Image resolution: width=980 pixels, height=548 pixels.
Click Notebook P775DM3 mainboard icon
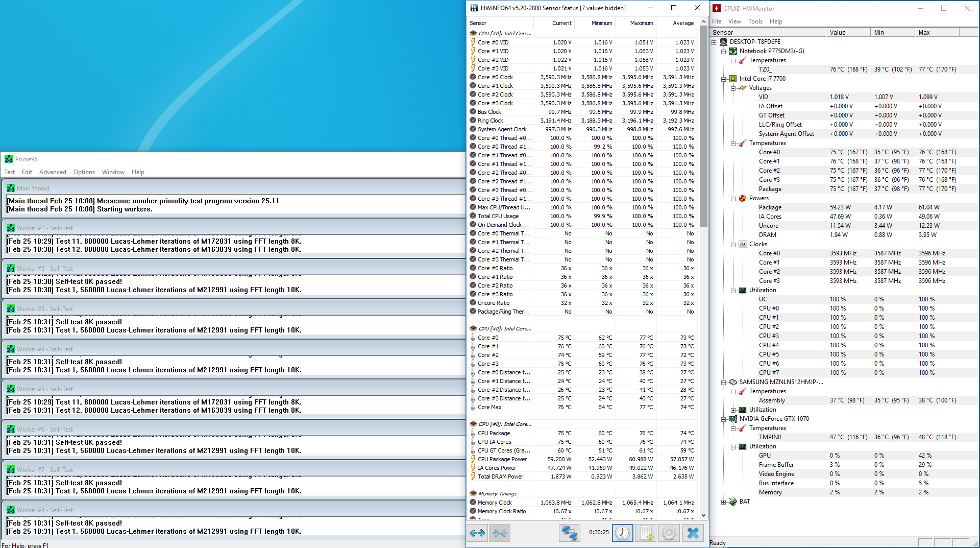click(x=733, y=51)
